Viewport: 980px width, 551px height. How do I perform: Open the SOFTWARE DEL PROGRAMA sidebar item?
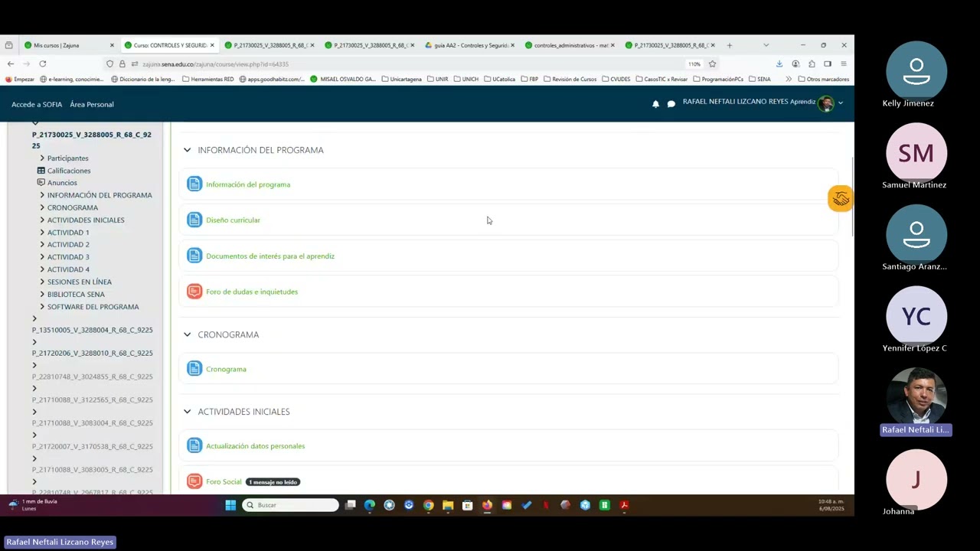pyautogui.click(x=93, y=307)
